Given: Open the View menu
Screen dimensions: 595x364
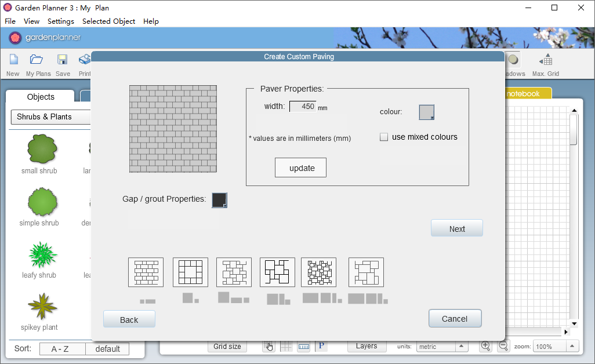Looking at the screenshot, I should pos(31,21).
